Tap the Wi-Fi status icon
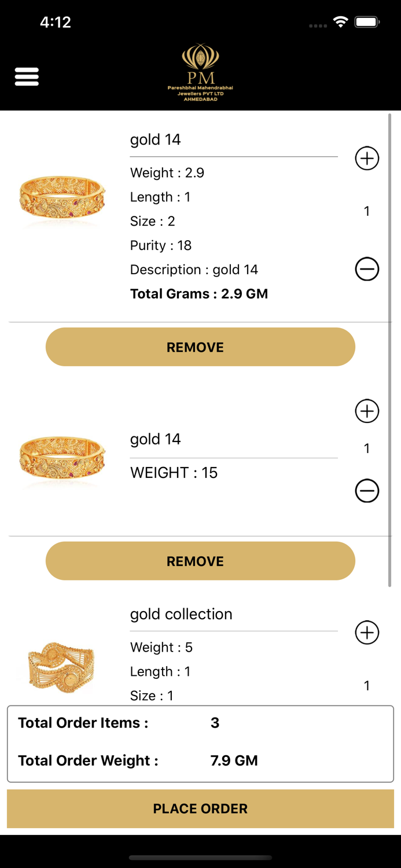Viewport: 401px width, 868px height. pos(340,21)
